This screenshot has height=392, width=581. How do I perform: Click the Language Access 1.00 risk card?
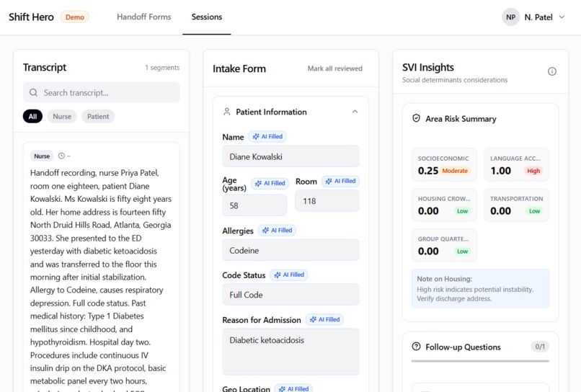[x=517, y=165]
